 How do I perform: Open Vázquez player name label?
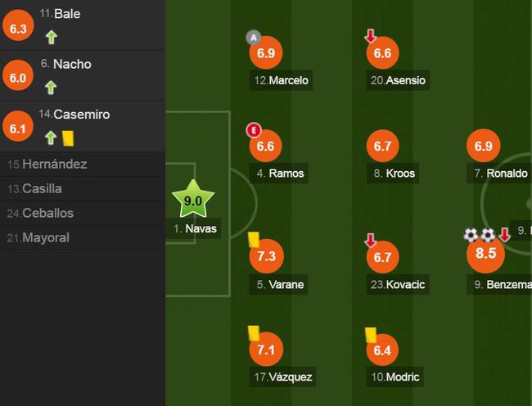pyautogui.click(x=282, y=377)
